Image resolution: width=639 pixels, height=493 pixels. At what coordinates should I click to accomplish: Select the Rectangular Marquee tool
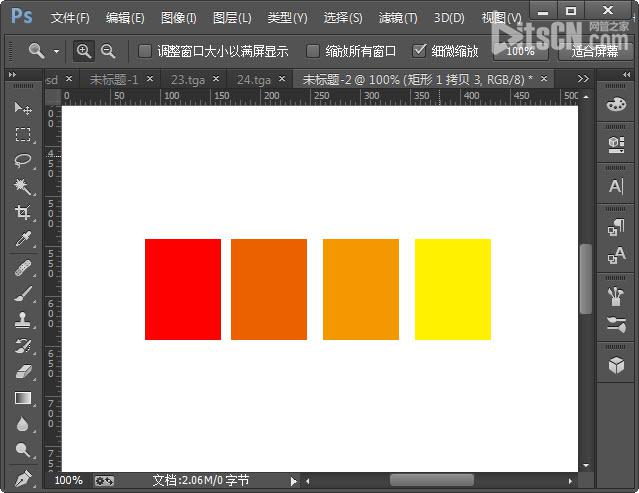point(23,134)
